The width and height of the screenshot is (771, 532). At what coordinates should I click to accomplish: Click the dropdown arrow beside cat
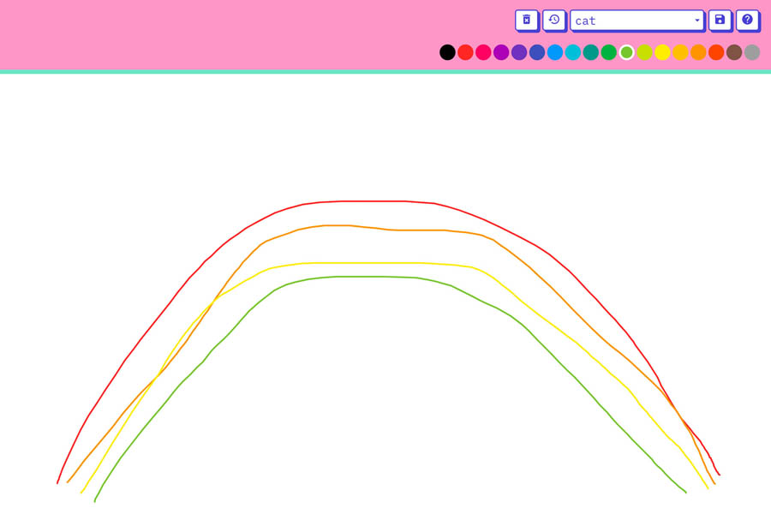(x=696, y=21)
